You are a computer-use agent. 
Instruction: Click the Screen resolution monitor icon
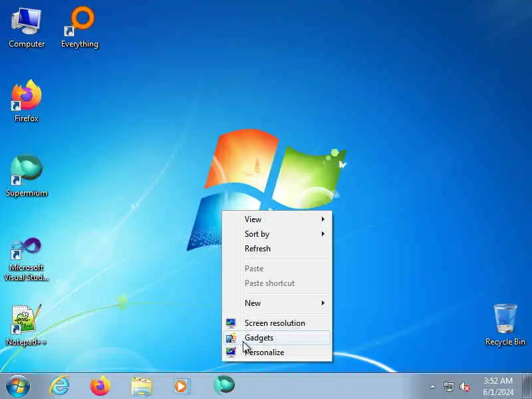[231, 323]
